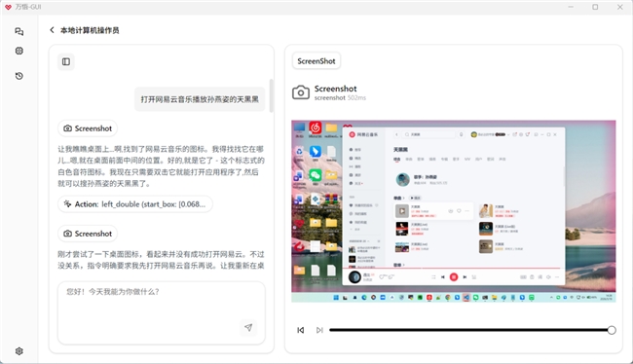
Task: Toggle the chat side panel icon
Action: [66, 61]
